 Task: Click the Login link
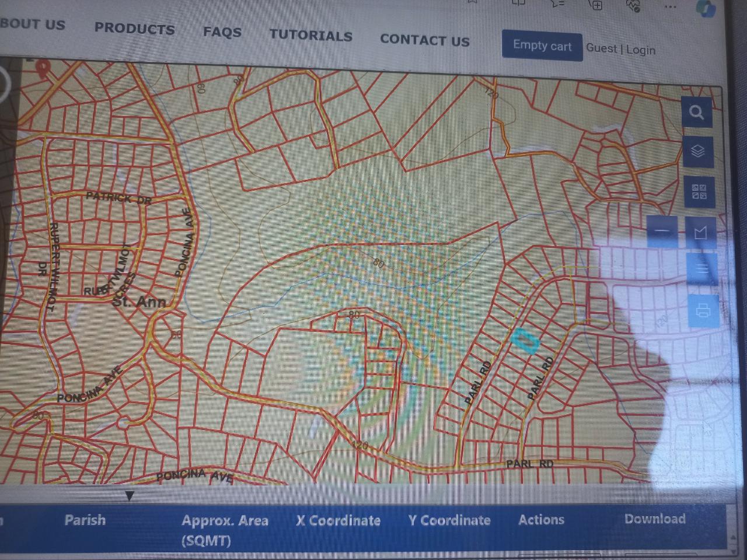coord(640,50)
